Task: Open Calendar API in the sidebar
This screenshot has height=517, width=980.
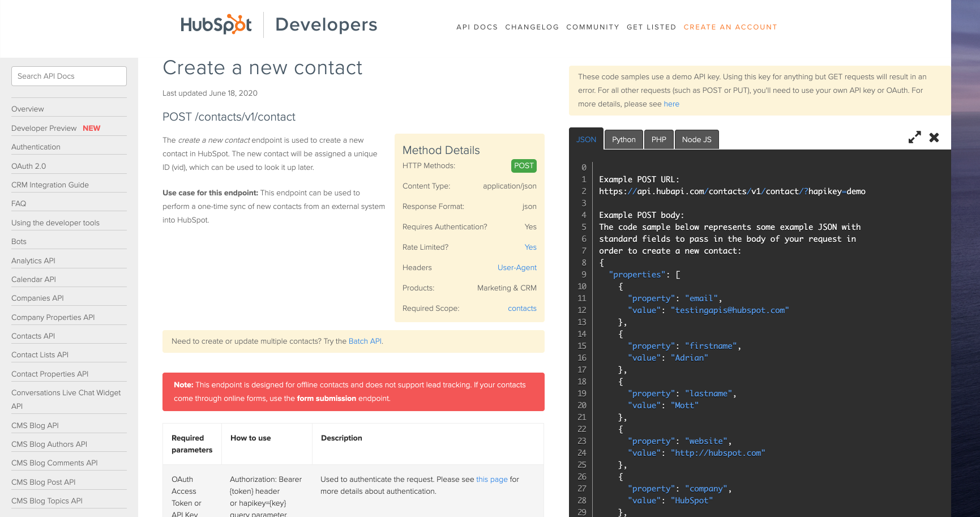Action: pos(33,279)
